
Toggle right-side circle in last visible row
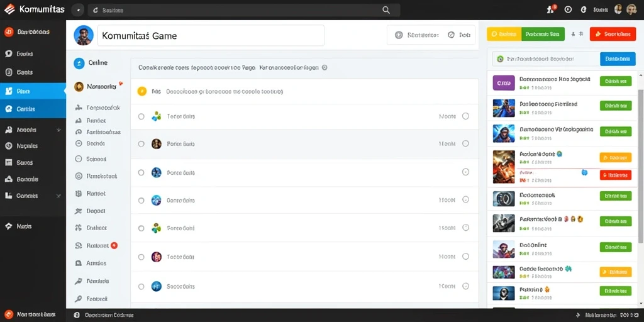(x=465, y=286)
